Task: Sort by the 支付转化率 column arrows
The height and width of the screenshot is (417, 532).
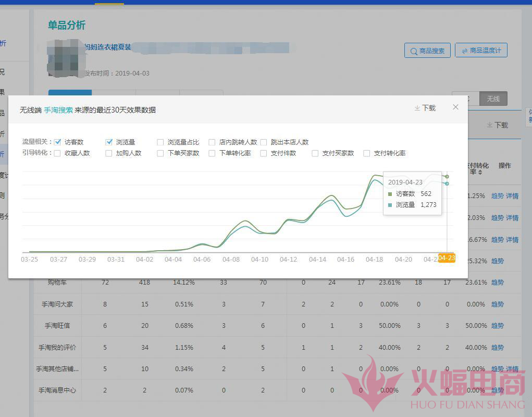Action: click(x=480, y=172)
